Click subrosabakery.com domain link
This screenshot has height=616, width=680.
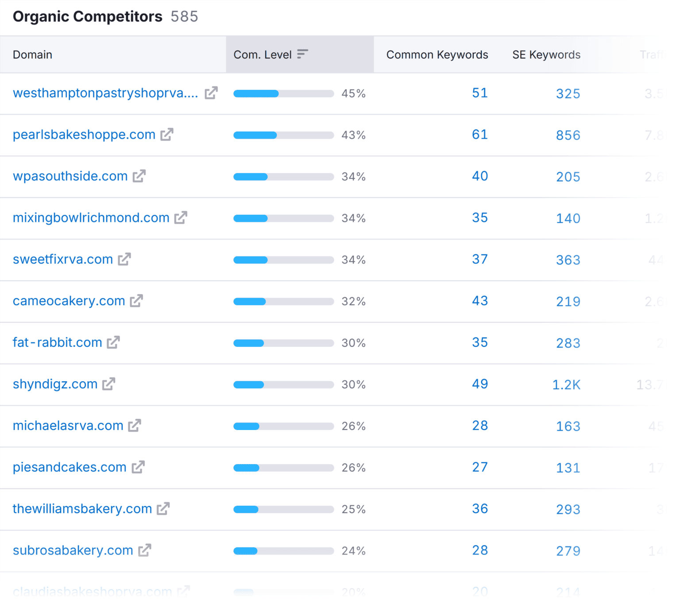point(73,550)
